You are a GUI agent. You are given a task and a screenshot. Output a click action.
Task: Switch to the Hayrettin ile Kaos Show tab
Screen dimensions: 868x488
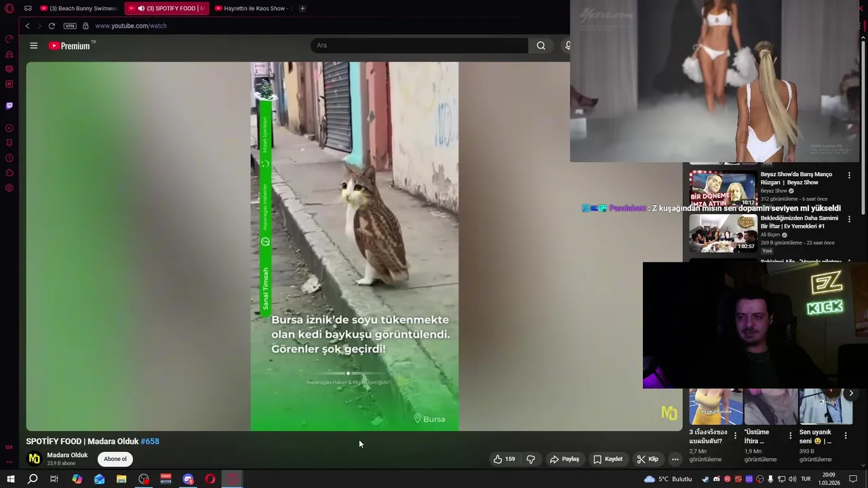[x=252, y=8]
